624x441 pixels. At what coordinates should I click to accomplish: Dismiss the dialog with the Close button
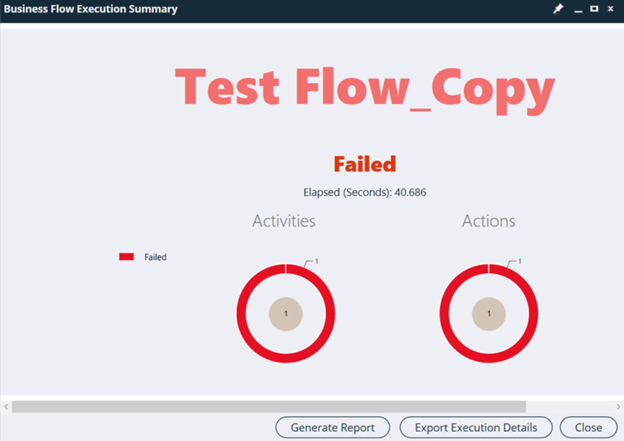tap(588, 427)
